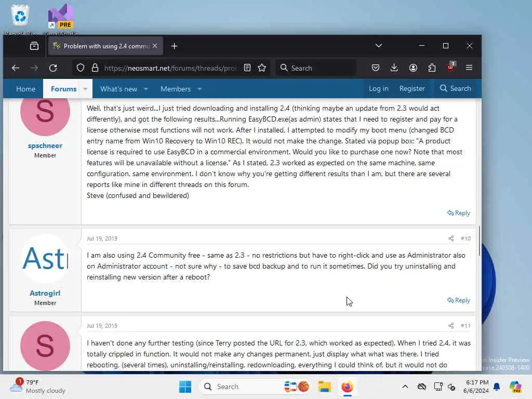Viewport: 532px width, 399px height.
Task: Click the Log in link
Action: click(x=378, y=88)
